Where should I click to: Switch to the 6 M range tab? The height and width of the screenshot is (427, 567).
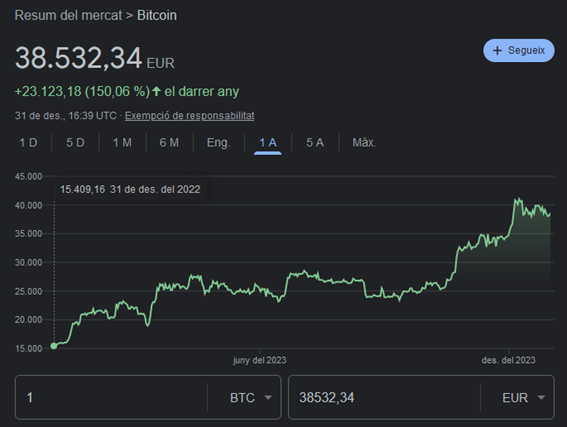click(169, 142)
